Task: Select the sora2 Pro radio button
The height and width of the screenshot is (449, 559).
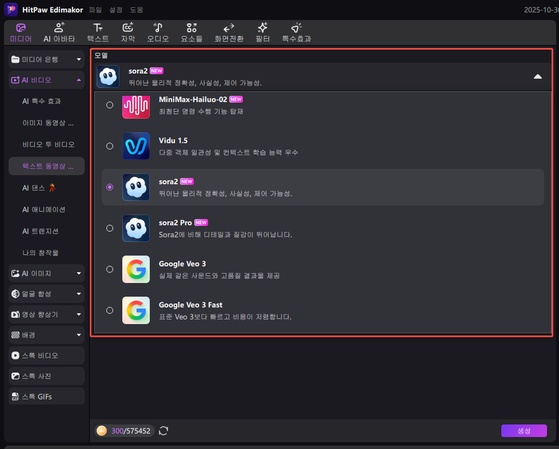Action: pyautogui.click(x=110, y=228)
